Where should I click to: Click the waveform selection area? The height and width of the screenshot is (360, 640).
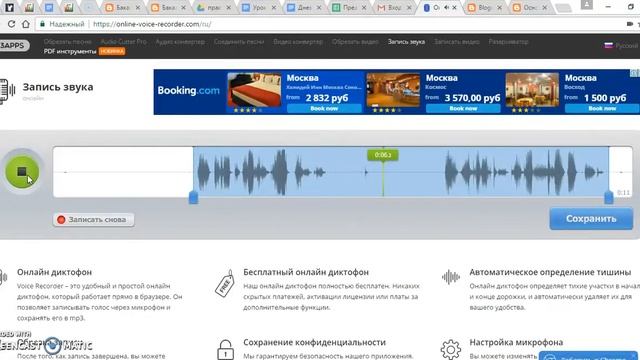(x=401, y=172)
